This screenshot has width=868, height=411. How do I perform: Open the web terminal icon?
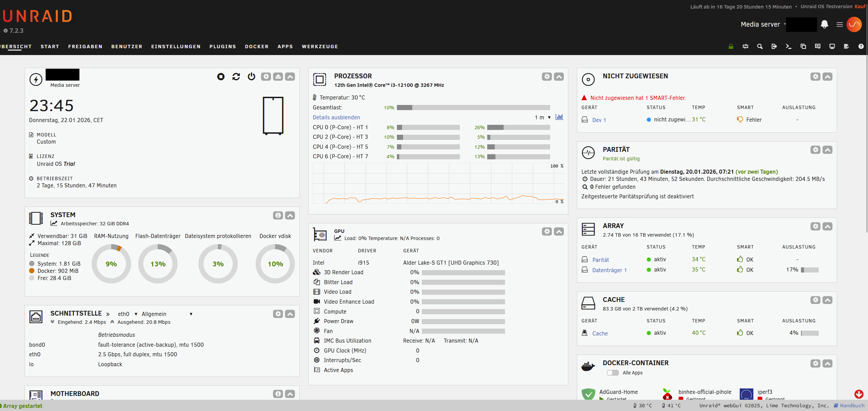point(789,47)
